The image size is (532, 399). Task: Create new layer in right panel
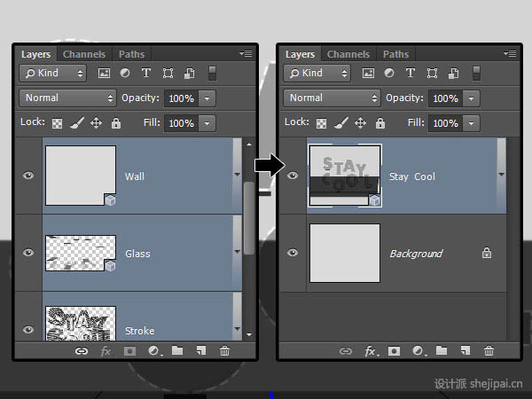(465, 350)
